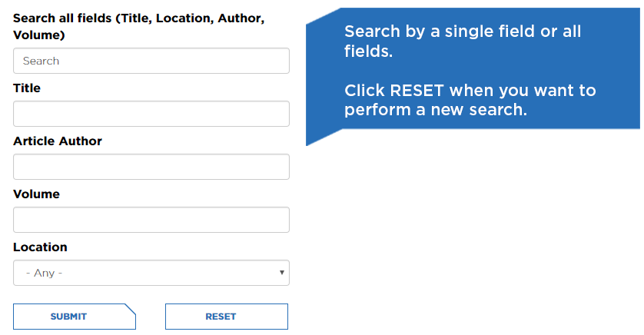Screen dimensions: 644x335
Task: Click the Location dropdown arrow
Action: click(x=282, y=273)
